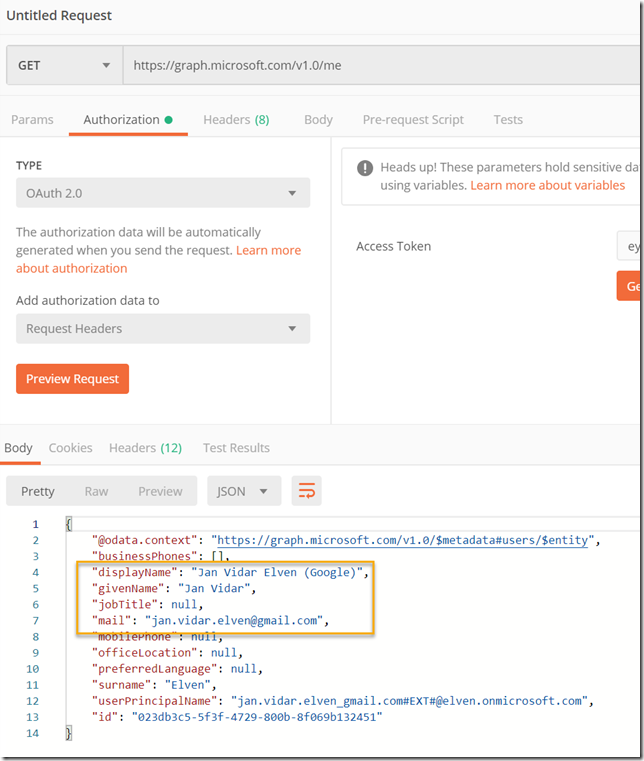
Task: Open the graph.microsoft.com $metadata link
Action: pyautogui.click(x=403, y=540)
